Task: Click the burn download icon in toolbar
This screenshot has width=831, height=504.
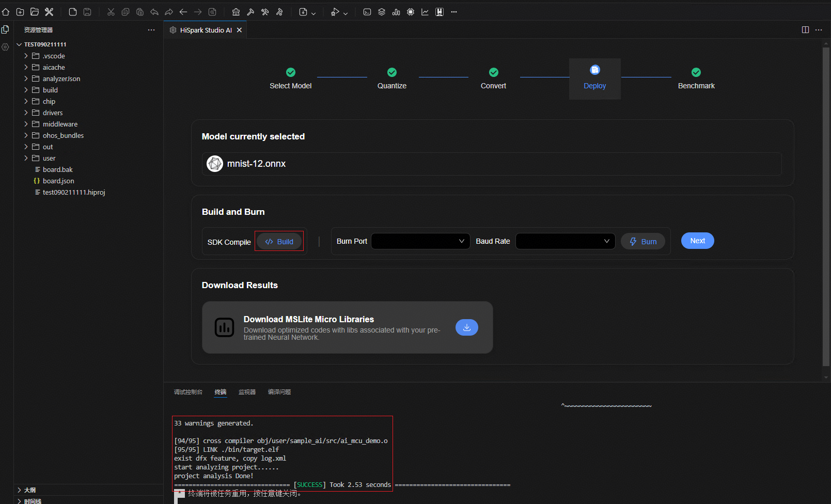Action: pos(303,12)
